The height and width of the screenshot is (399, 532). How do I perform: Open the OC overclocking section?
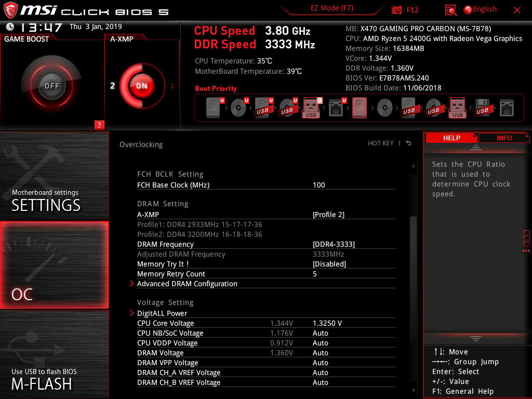[54, 265]
